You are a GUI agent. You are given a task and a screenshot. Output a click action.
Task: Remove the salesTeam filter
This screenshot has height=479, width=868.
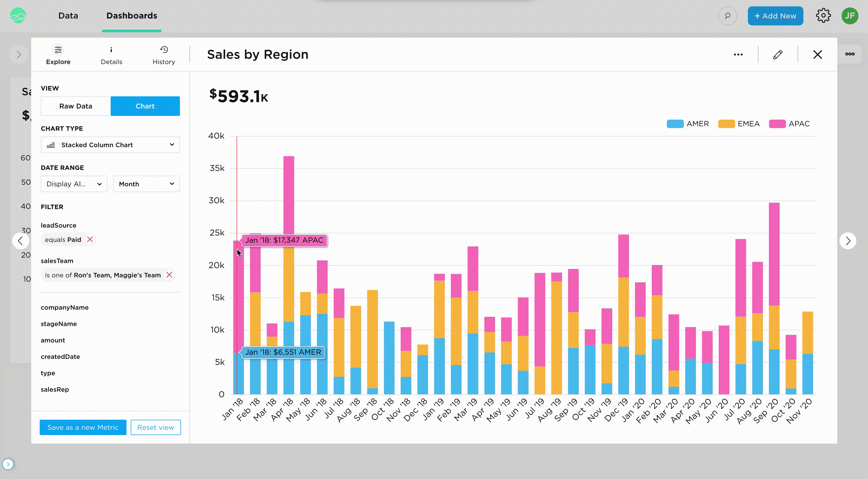[169, 275]
